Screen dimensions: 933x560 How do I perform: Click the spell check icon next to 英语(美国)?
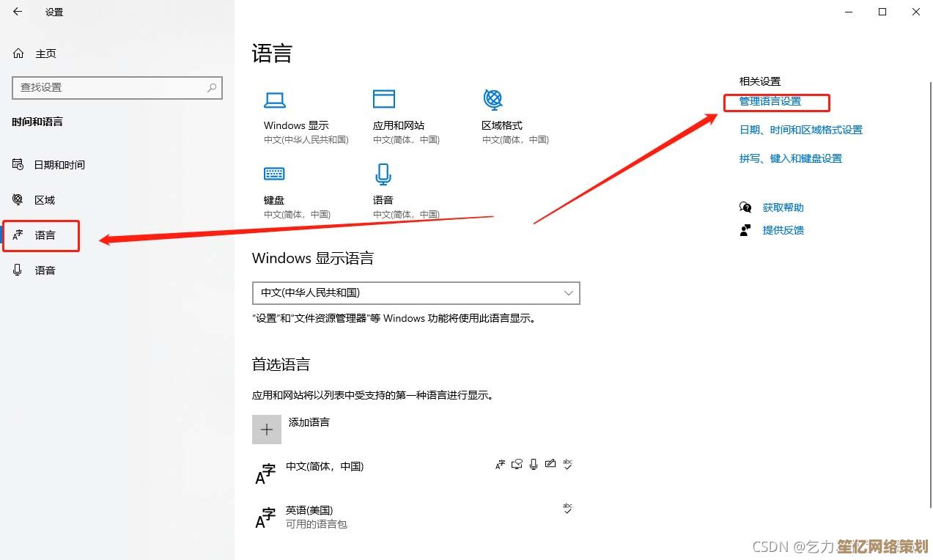tap(567, 507)
